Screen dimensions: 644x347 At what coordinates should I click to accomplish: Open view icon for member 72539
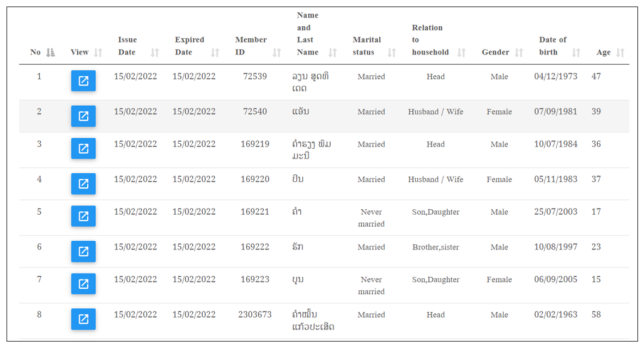(83, 81)
